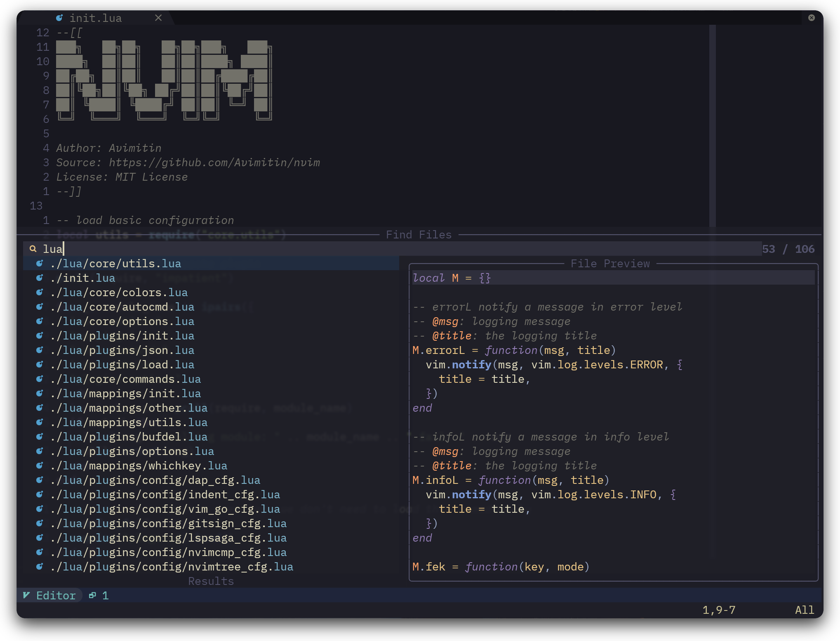This screenshot has width=840, height=641.
Task: Click the Lua icon beside nvimtree_cfg.lua
Action: click(40, 566)
